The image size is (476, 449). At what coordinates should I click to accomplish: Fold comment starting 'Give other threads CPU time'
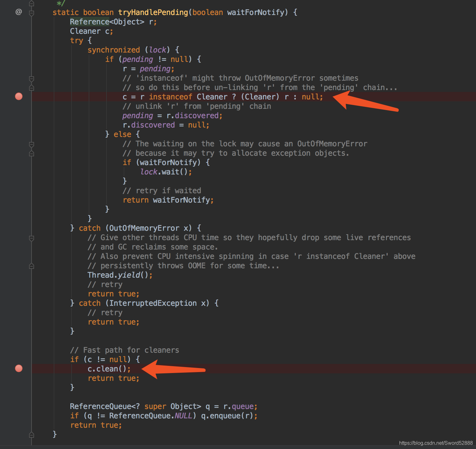[32, 238]
